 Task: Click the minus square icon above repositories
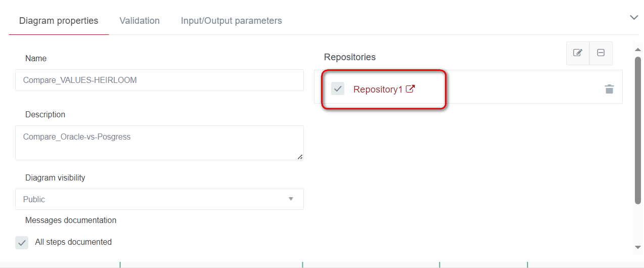click(x=601, y=53)
